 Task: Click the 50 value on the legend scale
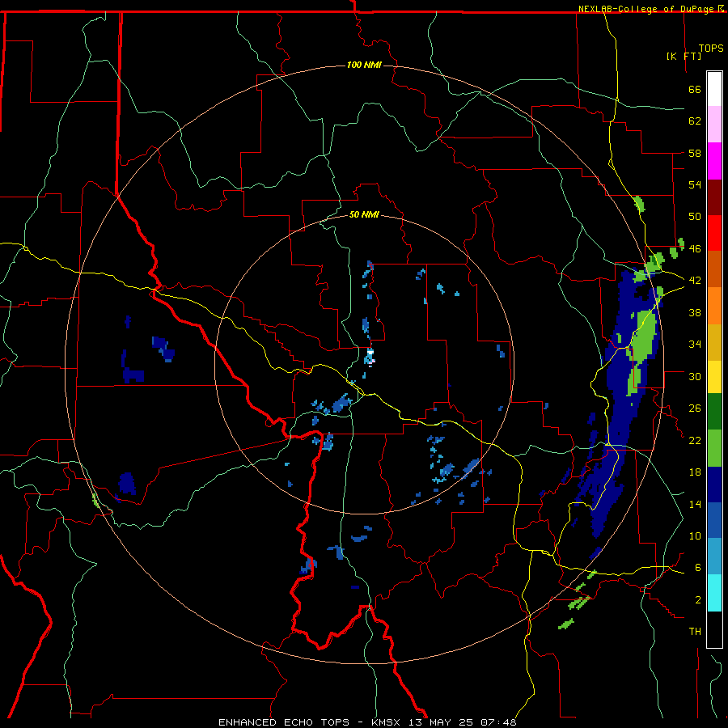[x=695, y=217]
